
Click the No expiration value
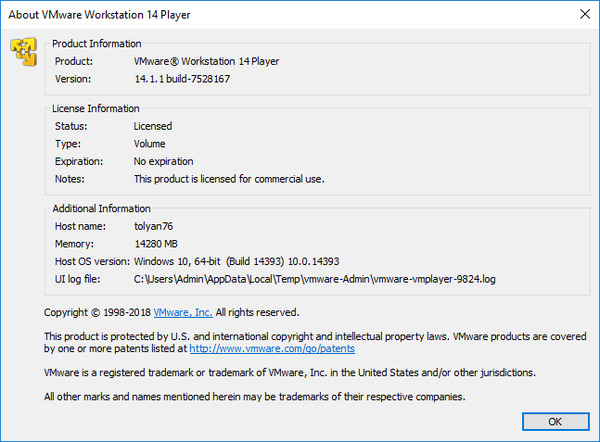[163, 161]
